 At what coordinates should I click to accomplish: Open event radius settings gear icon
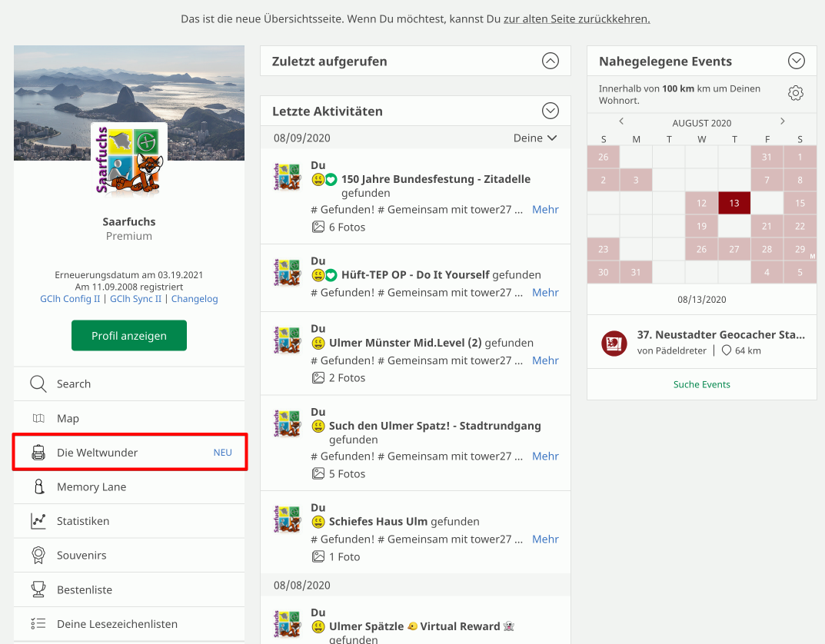click(796, 93)
